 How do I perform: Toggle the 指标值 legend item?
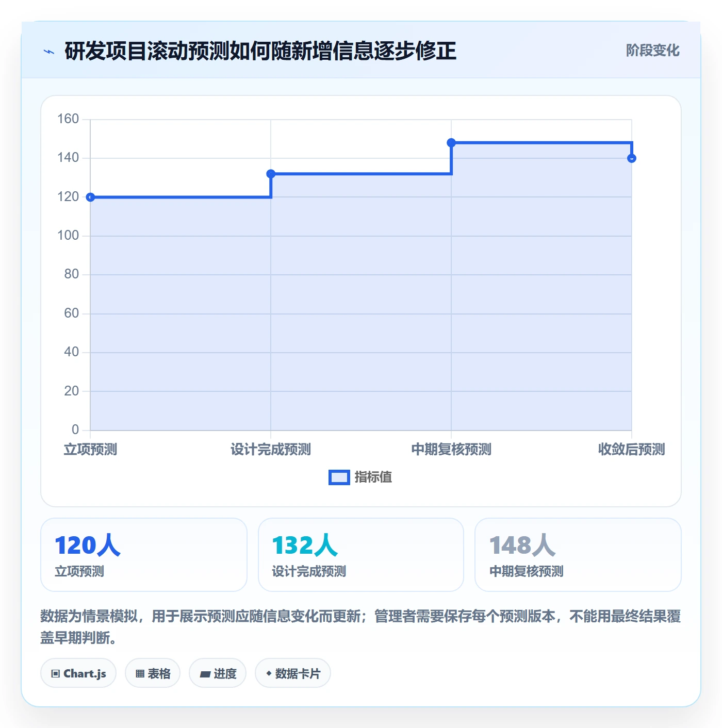click(x=360, y=477)
